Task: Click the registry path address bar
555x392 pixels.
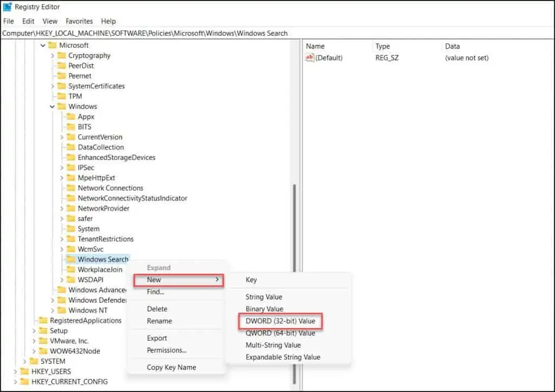Action: 277,33
